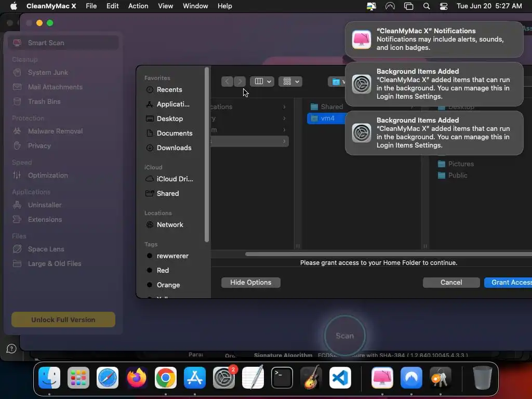Click the first column divider handle
This screenshot has width=532, height=399.
click(x=298, y=246)
